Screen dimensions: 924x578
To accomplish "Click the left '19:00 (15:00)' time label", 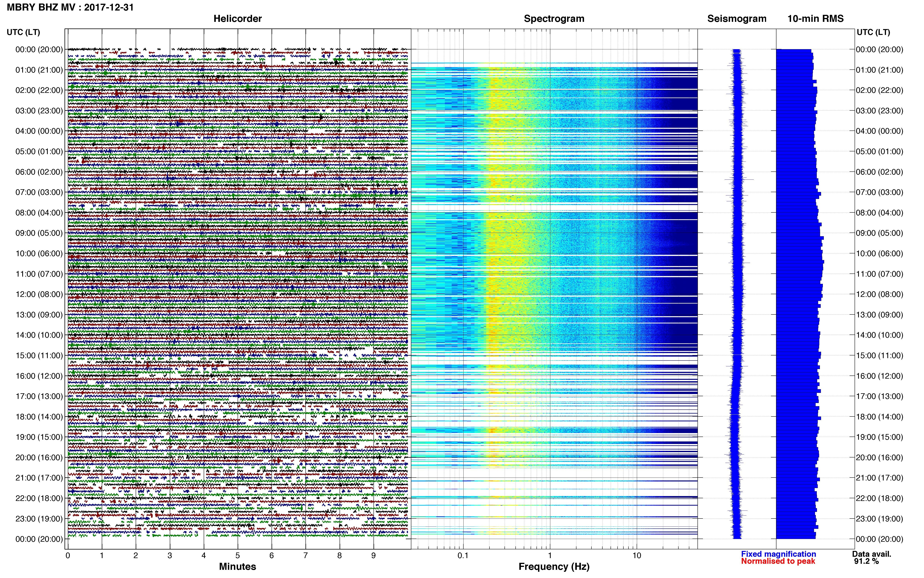I will click(39, 437).
